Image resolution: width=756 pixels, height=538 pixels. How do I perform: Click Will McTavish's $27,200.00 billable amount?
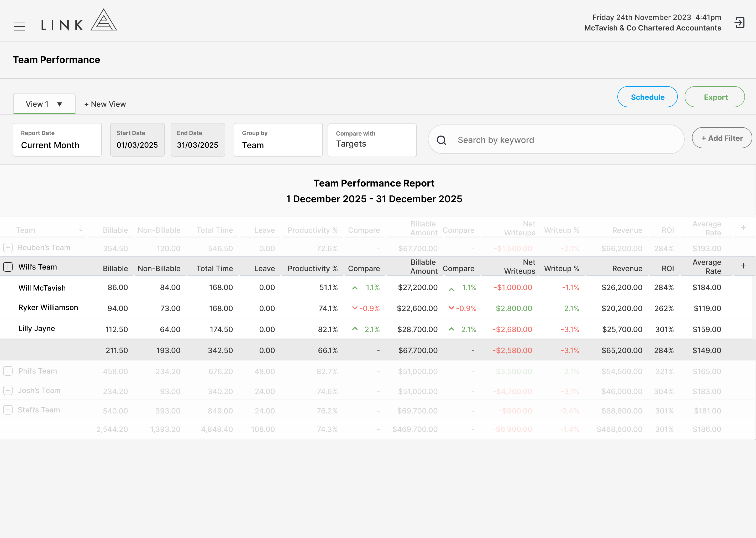pyautogui.click(x=418, y=288)
